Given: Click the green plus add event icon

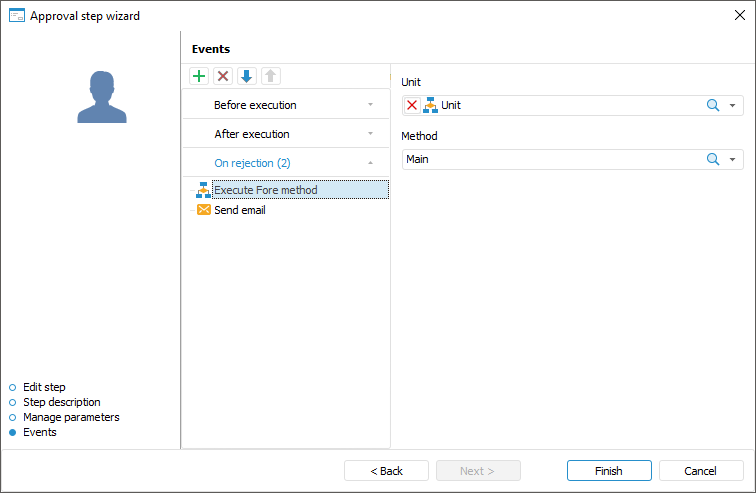Looking at the screenshot, I should [199, 76].
